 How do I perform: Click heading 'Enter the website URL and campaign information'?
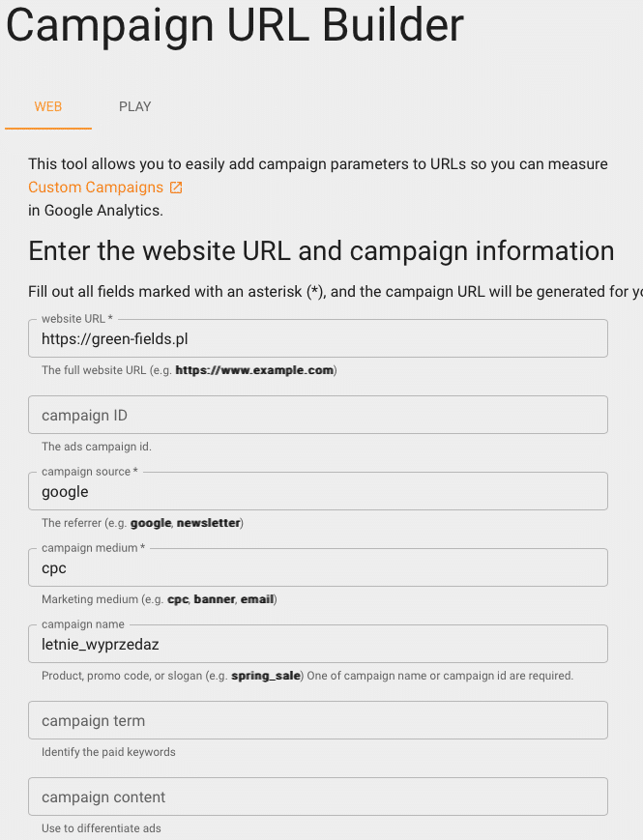click(x=321, y=251)
